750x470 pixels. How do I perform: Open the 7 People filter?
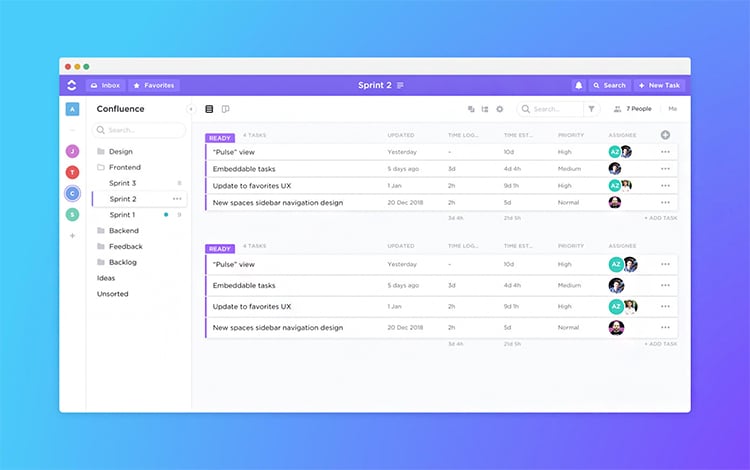tap(632, 109)
